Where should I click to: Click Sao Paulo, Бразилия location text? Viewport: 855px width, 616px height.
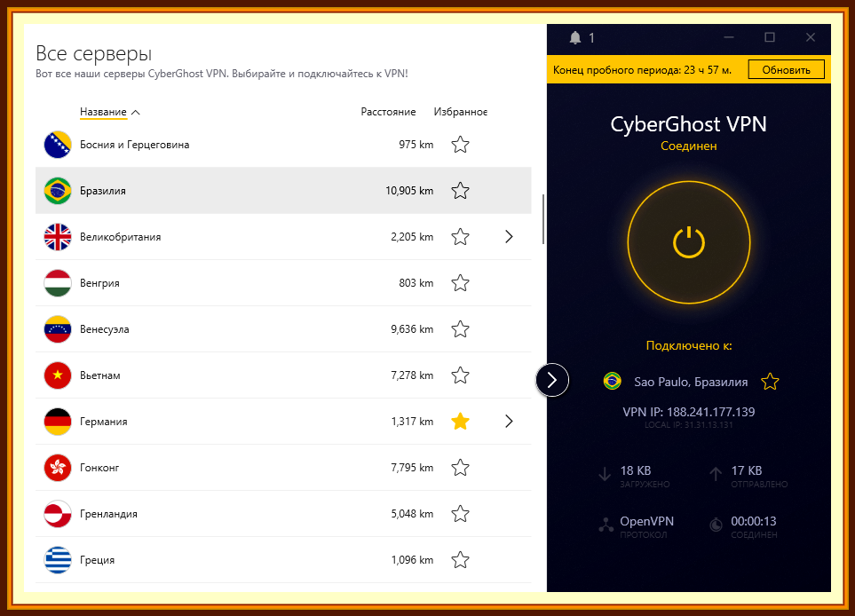[691, 382]
